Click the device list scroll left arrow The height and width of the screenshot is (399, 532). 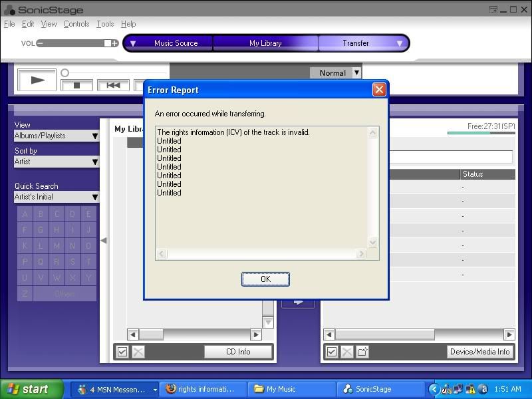(329, 334)
